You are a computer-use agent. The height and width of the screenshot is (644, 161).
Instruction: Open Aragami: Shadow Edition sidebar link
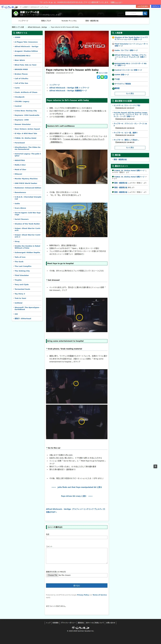click(x=26, y=51)
